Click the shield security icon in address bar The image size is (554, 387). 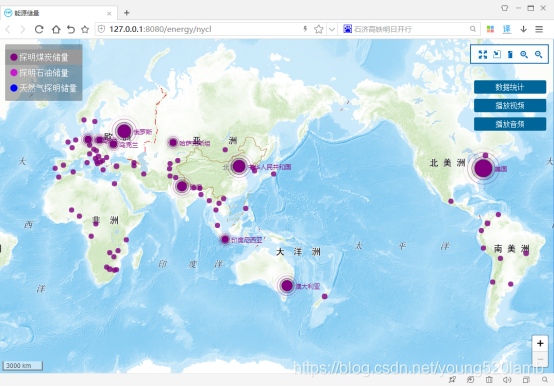point(101,29)
